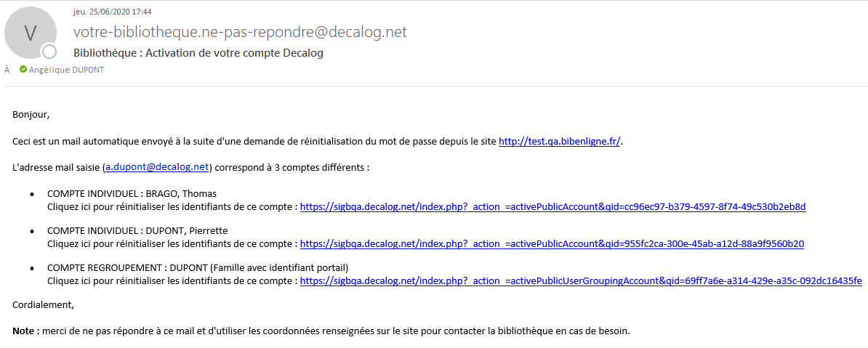The image size is (868, 348).
Task: Click the À recipient field label
Action: coord(7,70)
